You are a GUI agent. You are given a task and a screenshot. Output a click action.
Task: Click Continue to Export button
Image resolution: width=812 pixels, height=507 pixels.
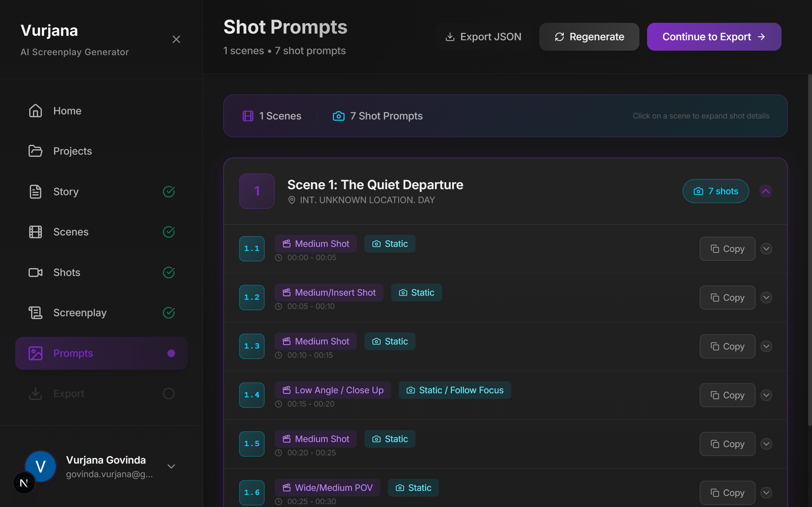(x=714, y=36)
